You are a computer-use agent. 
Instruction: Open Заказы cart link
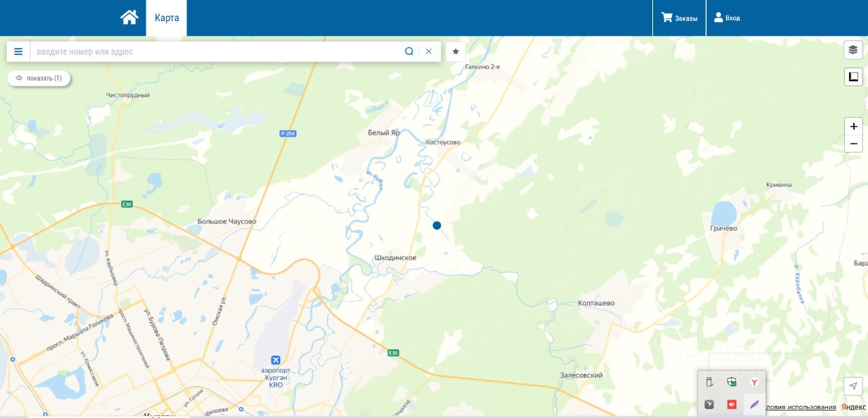pyautogui.click(x=679, y=18)
